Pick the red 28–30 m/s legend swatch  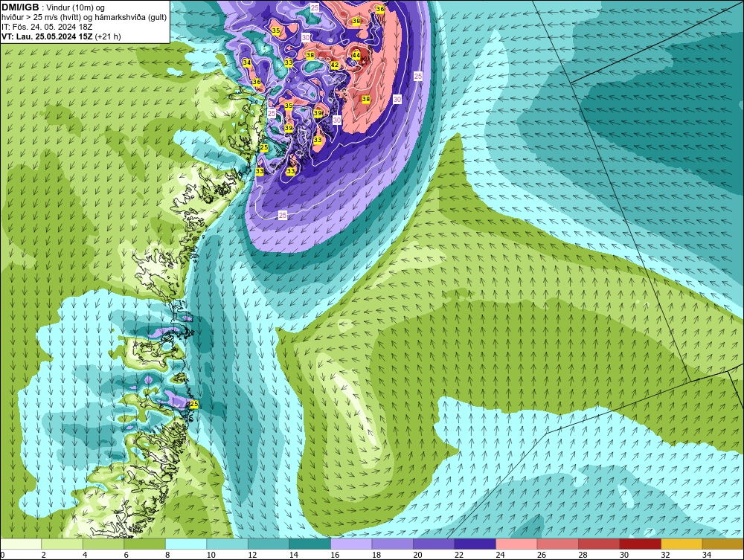599,544
